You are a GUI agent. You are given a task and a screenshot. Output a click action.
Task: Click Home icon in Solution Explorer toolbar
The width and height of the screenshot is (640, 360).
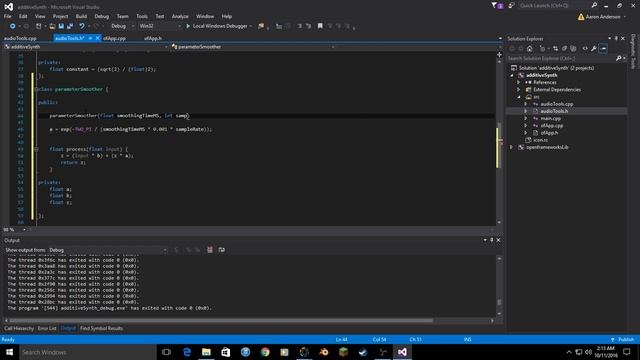pyautogui.click(x=530, y=49)
